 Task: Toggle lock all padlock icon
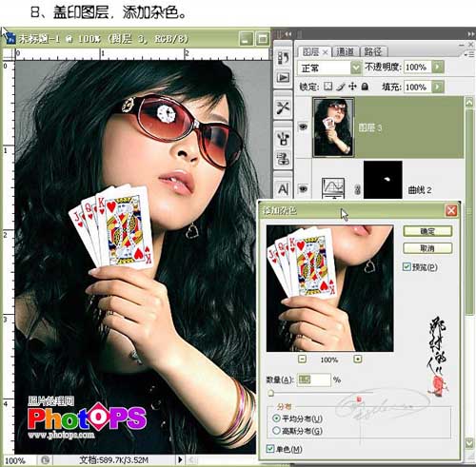(365, 87)
